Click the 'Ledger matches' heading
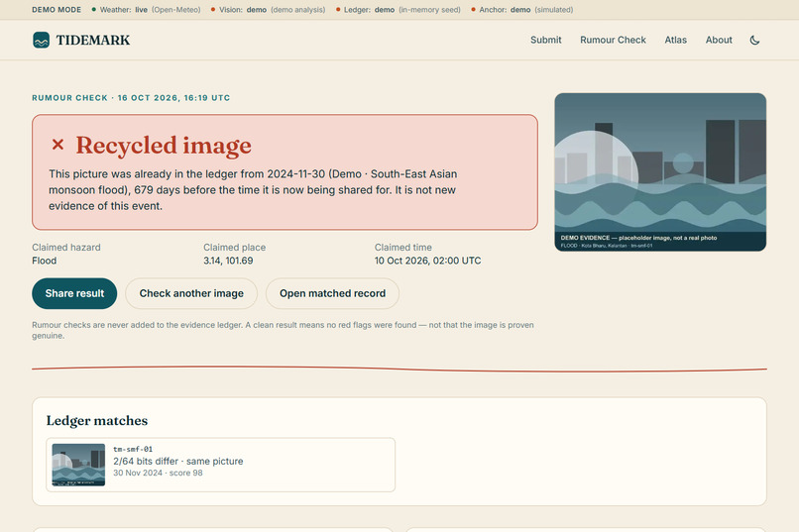799x532 pixels. tap(97, 420)
